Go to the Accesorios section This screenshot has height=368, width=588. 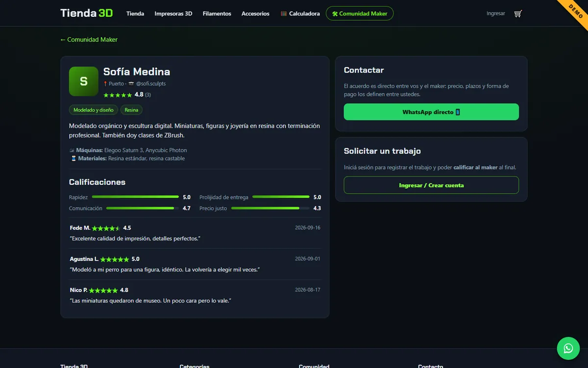(255, 14)
